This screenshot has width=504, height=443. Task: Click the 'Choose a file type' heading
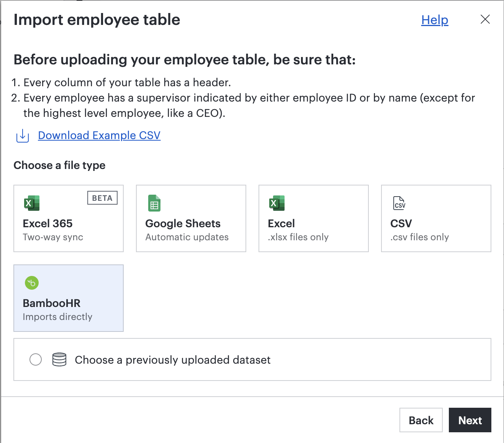[x=59, y=165]
